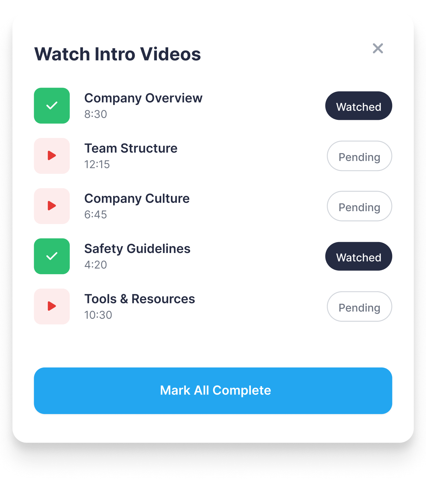
Task: Click the 12:15 duration under Team Structure
Action: coord(97,164)
